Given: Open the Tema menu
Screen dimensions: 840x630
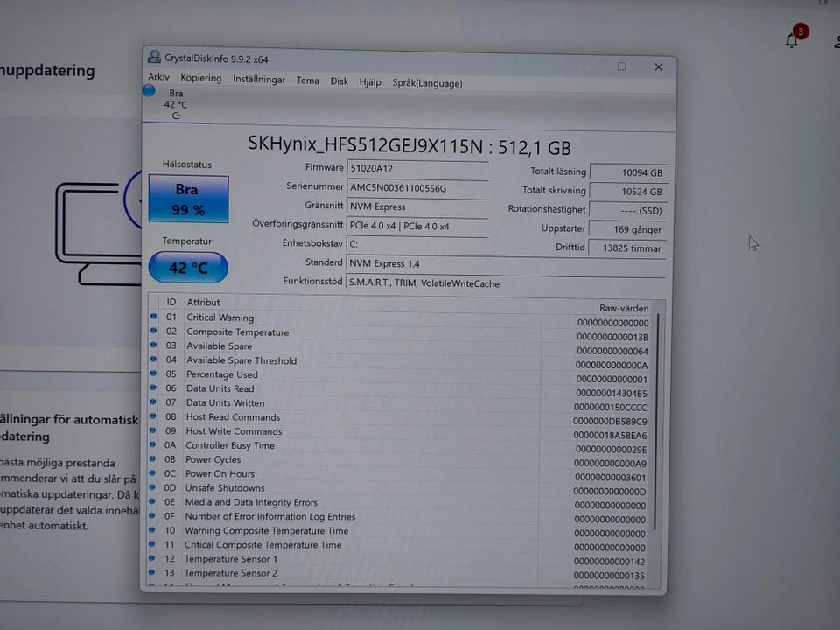Looking at the screenshot, I should [307, 80].
